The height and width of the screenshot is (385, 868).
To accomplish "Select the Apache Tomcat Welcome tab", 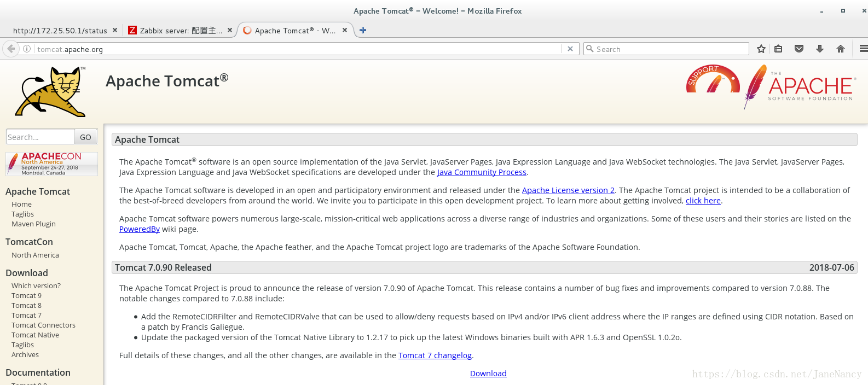I will [296, 31].
